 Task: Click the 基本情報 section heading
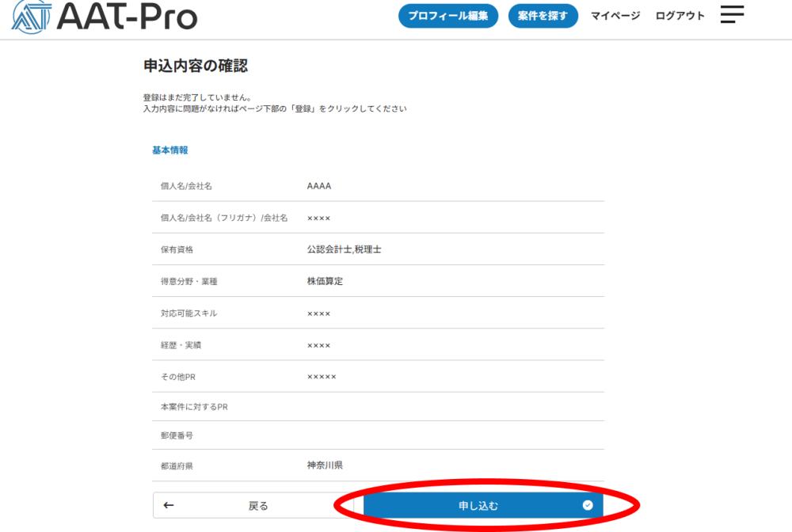169,150
